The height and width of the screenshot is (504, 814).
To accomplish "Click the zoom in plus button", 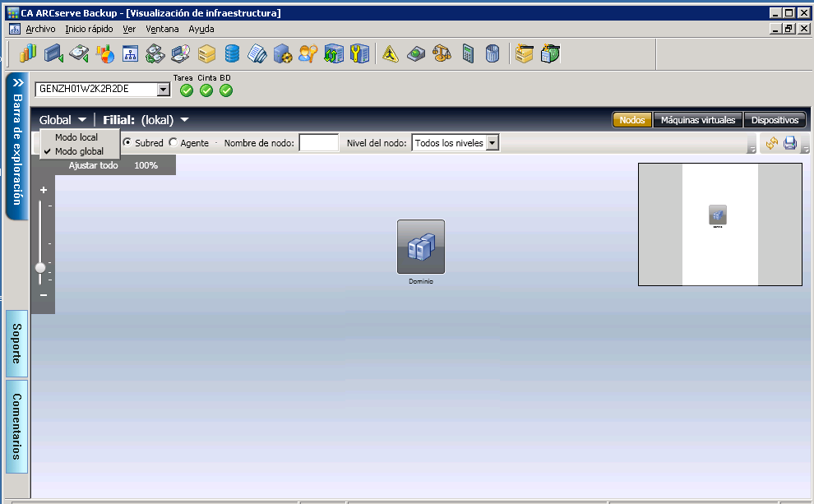I will click(x=44, y=190).
